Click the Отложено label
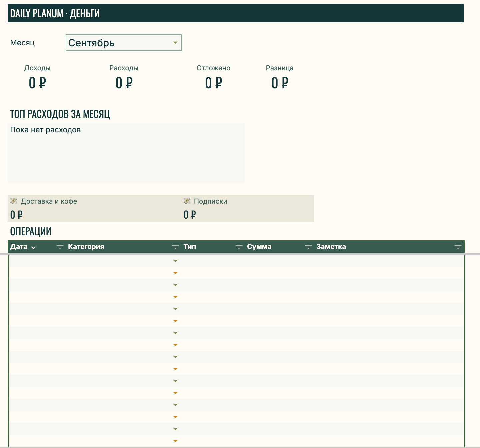This screenshot has width=480, height=448. pyautogui.click(x=213, y=68)
